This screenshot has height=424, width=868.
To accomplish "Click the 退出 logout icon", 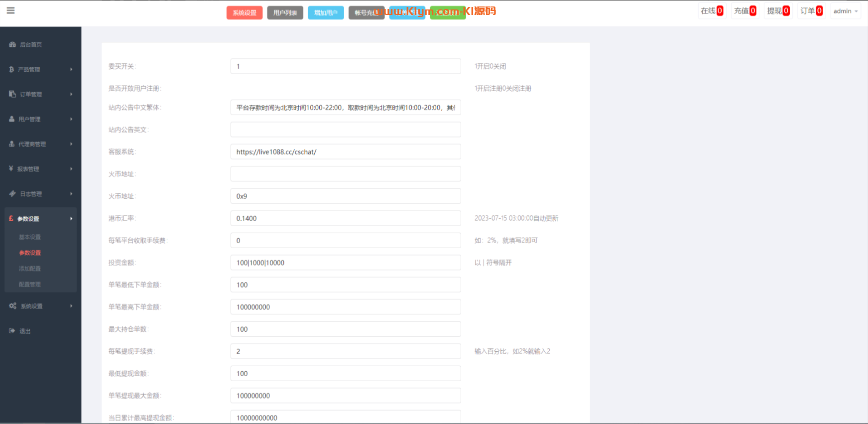I will pos(12,331).
